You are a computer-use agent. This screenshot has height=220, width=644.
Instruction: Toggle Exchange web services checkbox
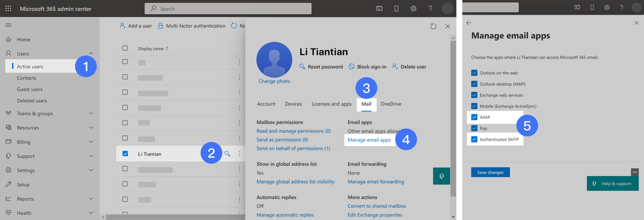click(x=474, y=95)
